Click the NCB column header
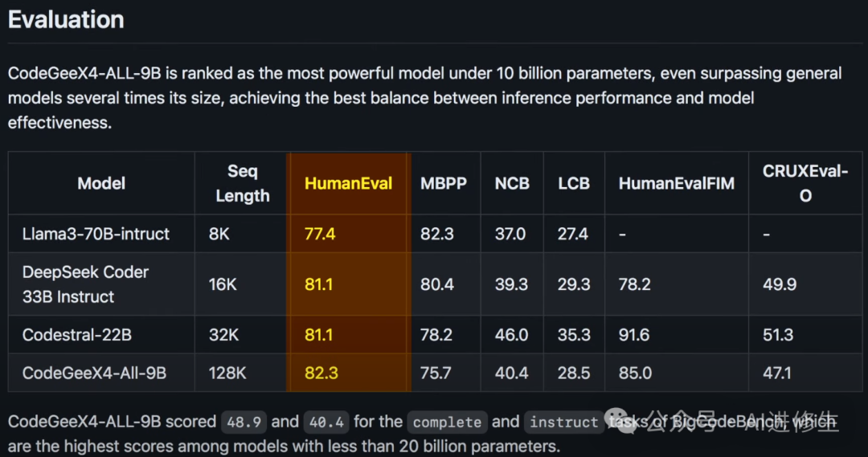This screenshot has height=457, width=868. (512, 183)
